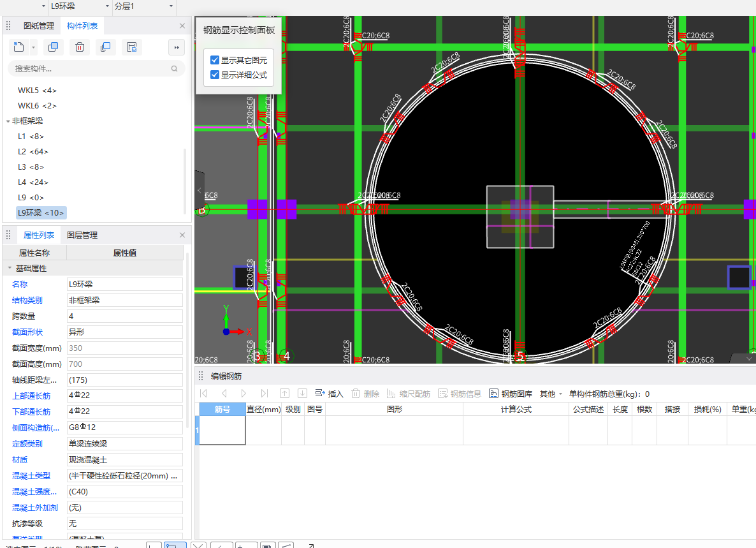Collapse the left side panel arrow
This screenshot has height=548, width=756.
coord(200,191)
